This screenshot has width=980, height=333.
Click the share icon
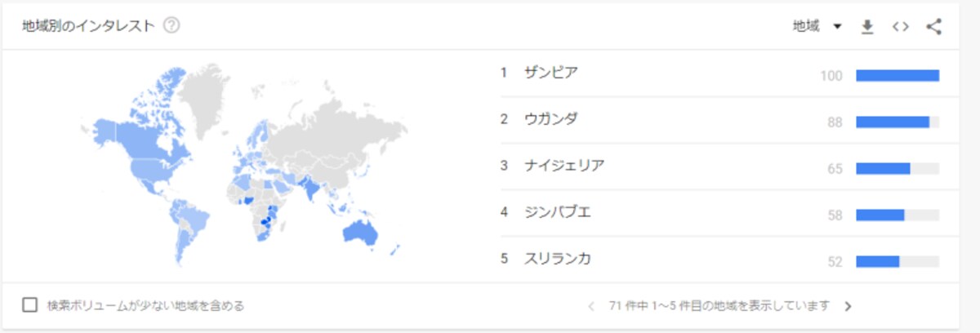pyautogui.click(x=934, y=27)
